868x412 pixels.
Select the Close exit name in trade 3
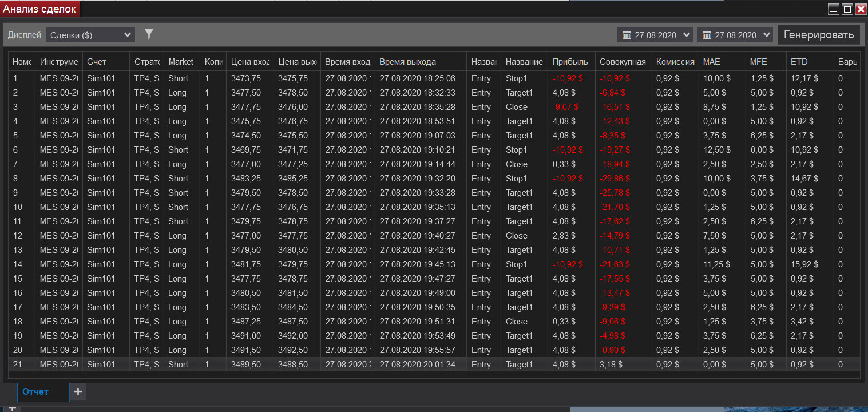pos(517,107)
